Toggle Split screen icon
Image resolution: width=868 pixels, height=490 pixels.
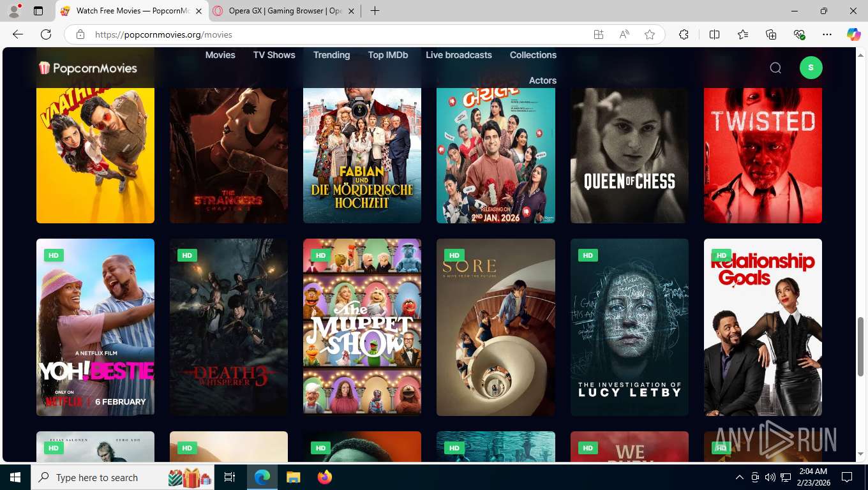click(714, 34)
